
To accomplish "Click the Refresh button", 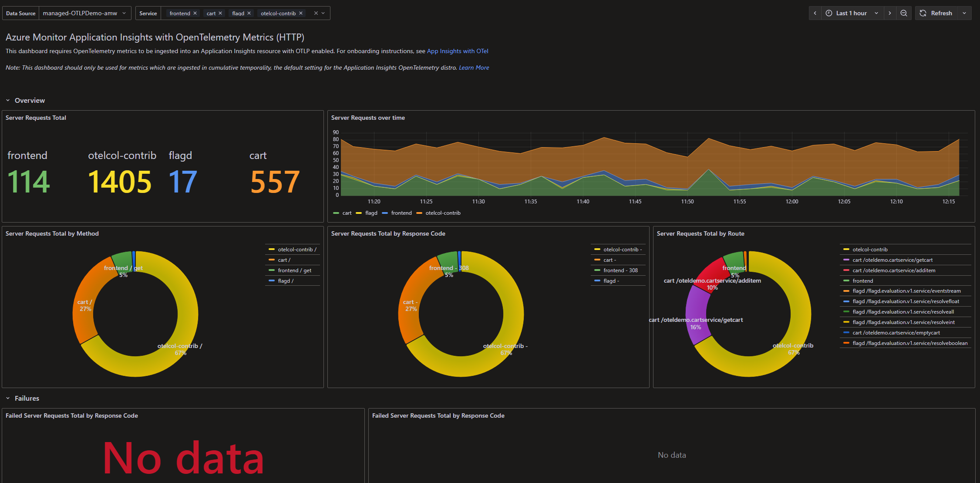I will [936, 13].
